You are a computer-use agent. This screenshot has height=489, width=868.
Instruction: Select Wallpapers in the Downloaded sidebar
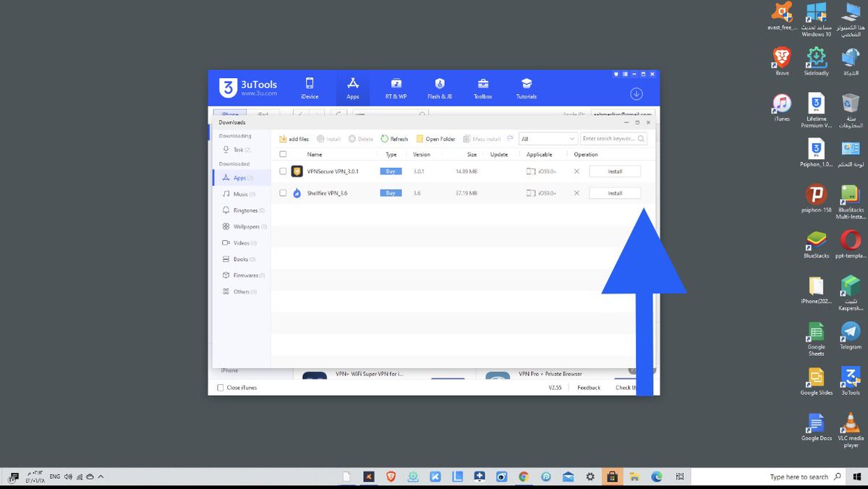(242, 226)
